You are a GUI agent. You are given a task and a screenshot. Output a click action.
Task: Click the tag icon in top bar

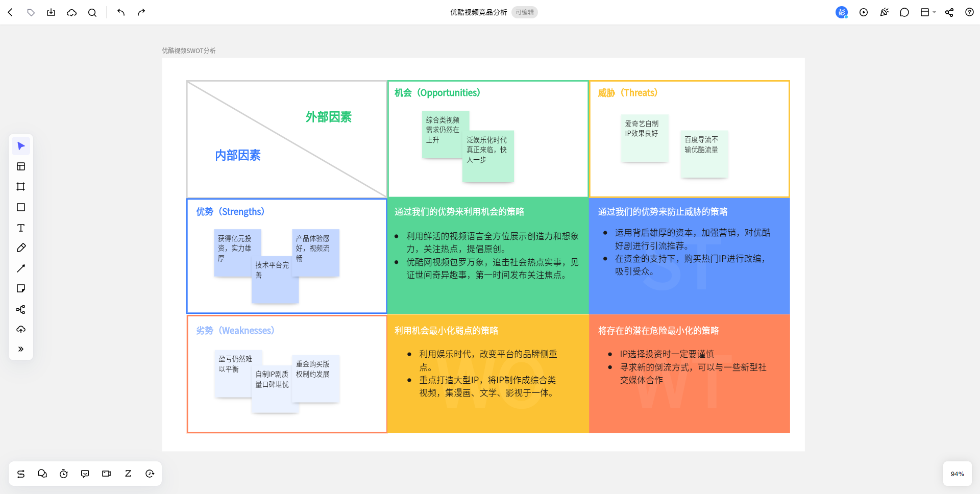(31, 12)
